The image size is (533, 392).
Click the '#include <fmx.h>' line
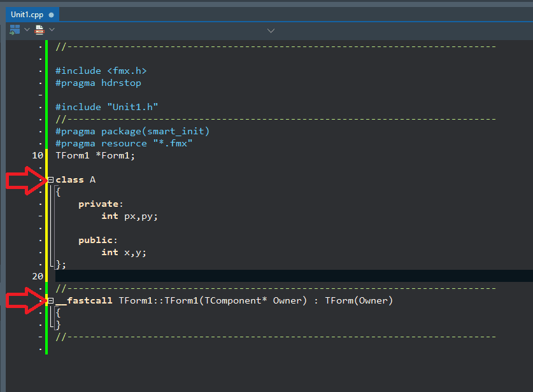(101, 71)
